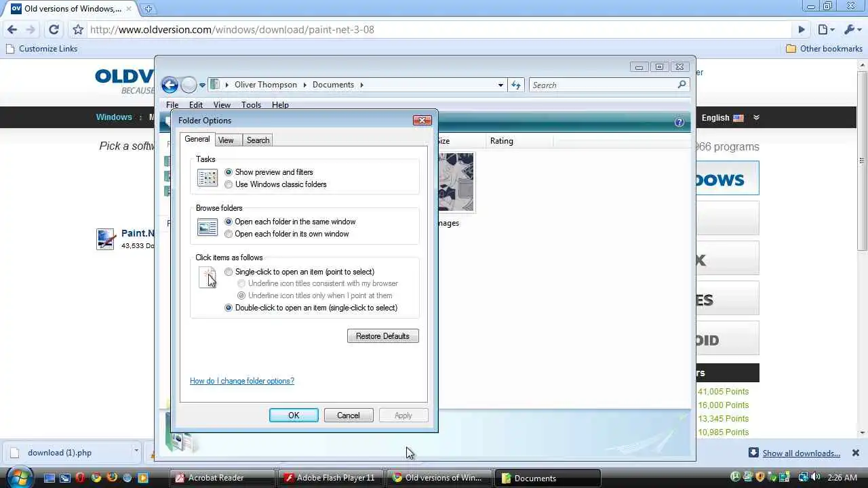
Task: Click Show all downloads link
Action: (801, 453)
